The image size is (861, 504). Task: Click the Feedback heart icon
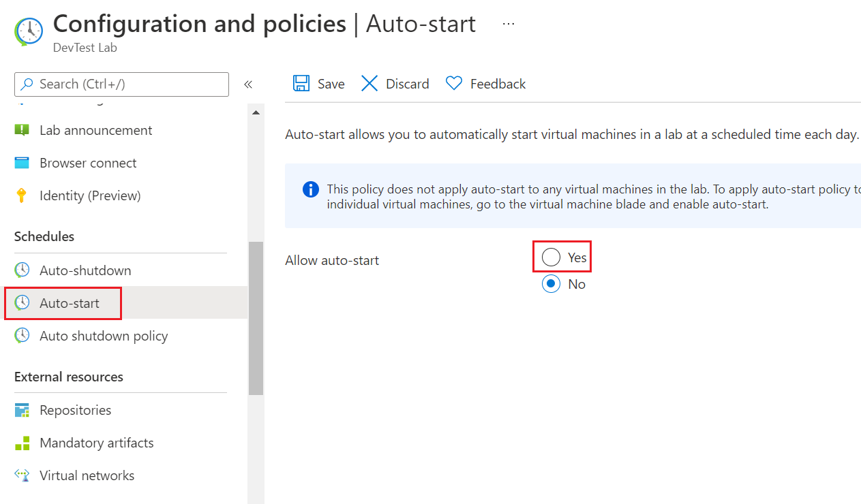coord(454,84)
